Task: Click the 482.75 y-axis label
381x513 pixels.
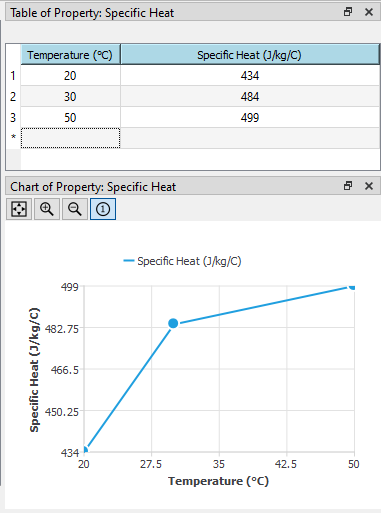Action: pos(62,329)
